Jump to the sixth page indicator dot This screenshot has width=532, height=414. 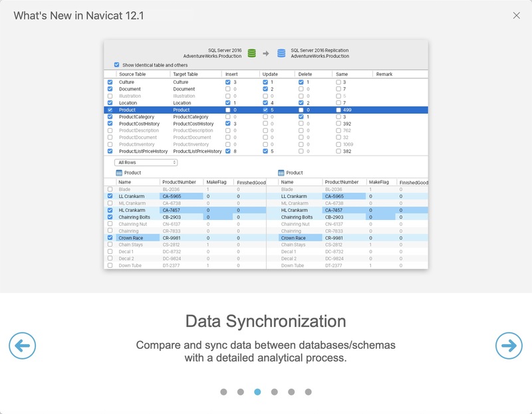pos(308,392)
